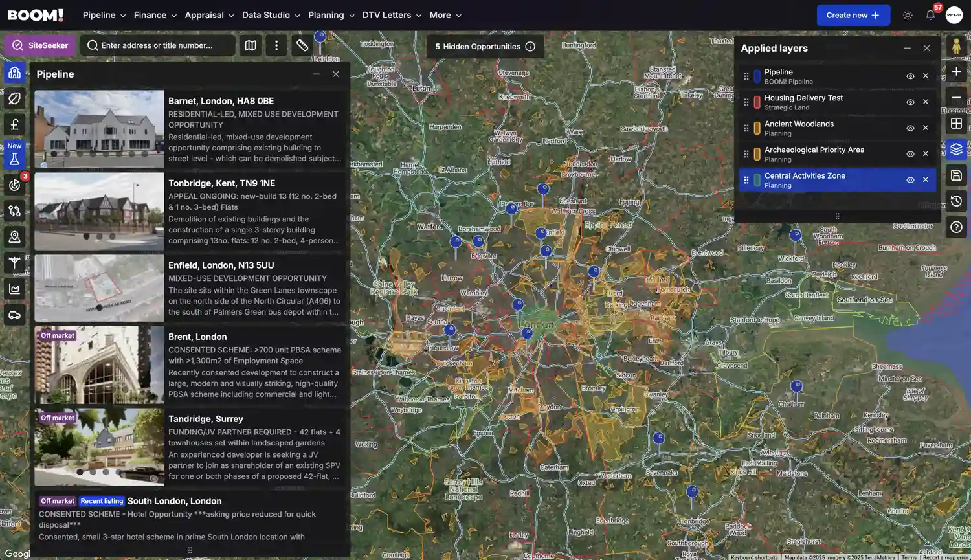Click the Create new button

pos(853,15)
